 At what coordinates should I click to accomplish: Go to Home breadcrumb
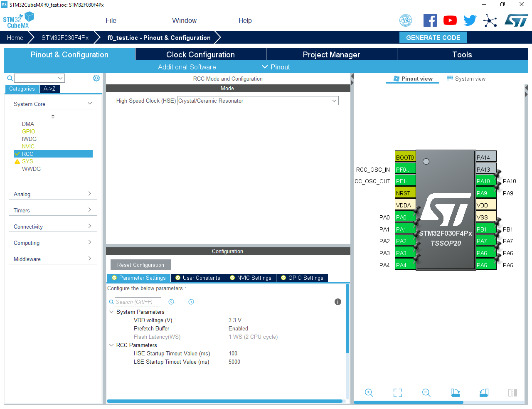coord(15,37)
